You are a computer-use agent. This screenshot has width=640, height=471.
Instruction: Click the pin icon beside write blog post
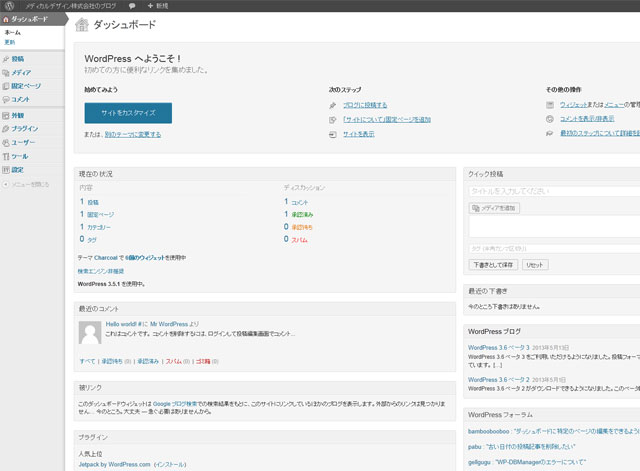pyautogui.click(x=333, y=106)
